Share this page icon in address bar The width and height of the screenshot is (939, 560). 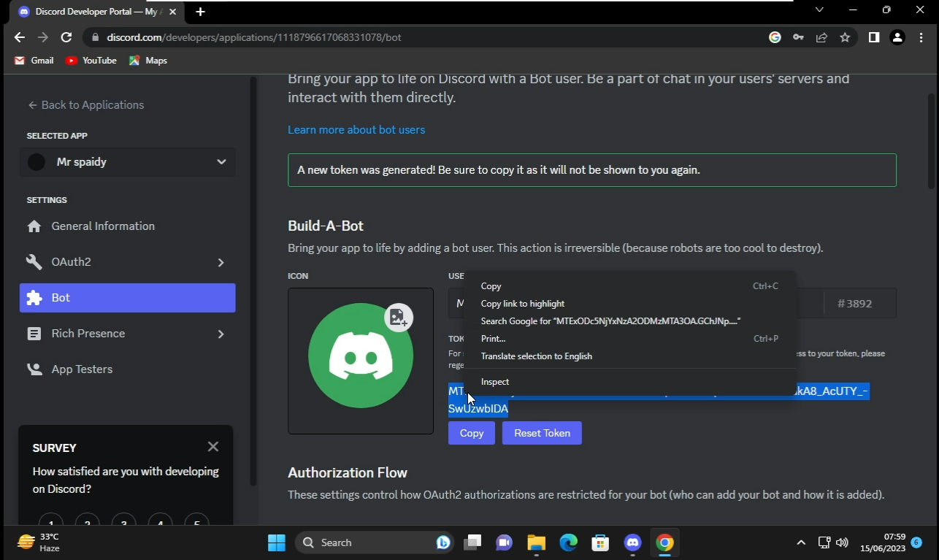[821, 37]
